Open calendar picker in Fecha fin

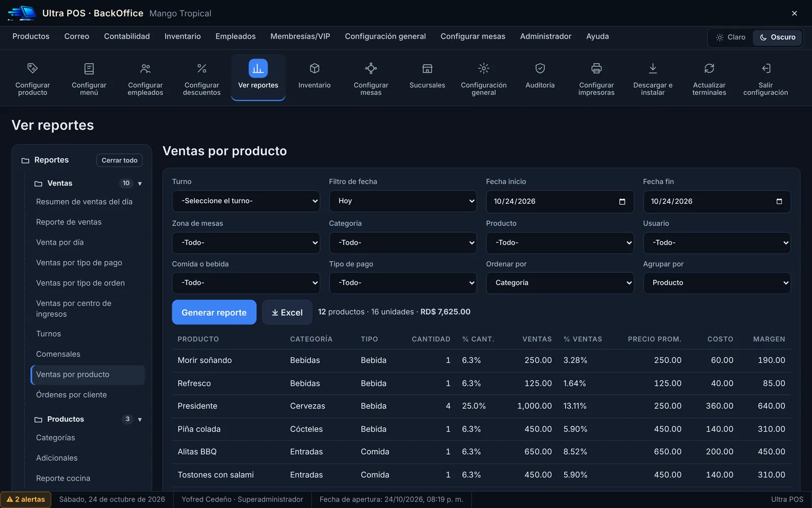[x=779, y=202]
